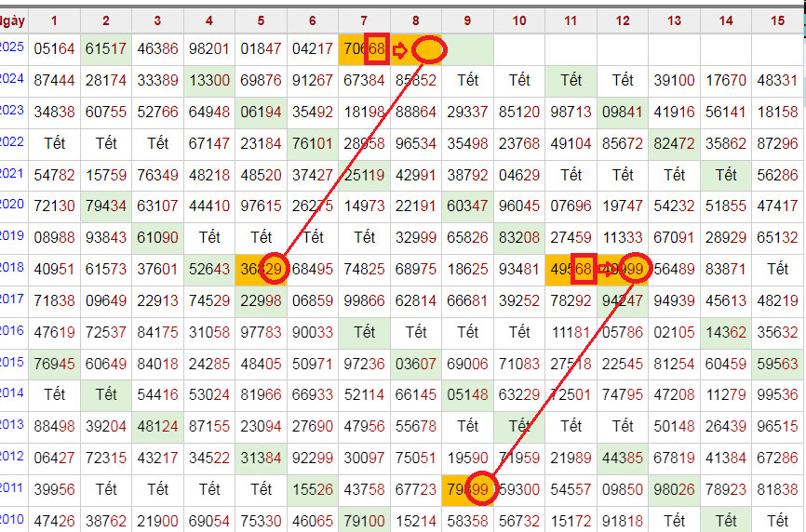Click the empty red oval in the 2025 row
The image size is (806, 532).
[x=428, y=50]
